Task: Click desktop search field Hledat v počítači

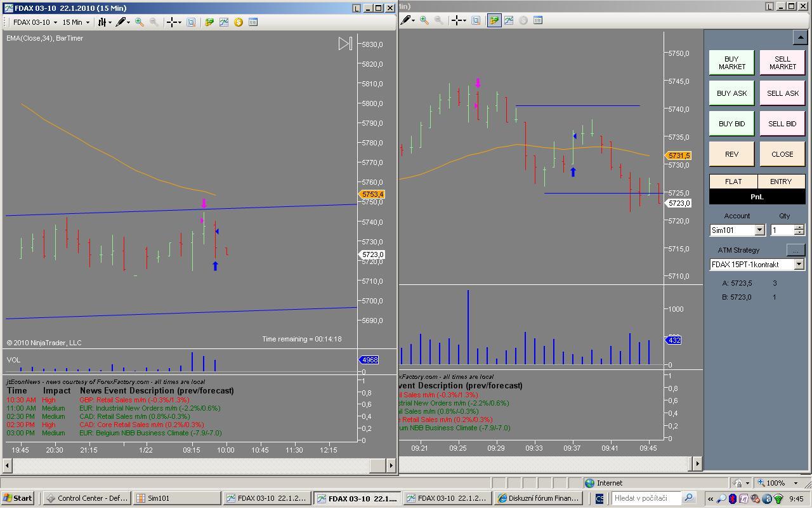Action: [x=645, y=498]
